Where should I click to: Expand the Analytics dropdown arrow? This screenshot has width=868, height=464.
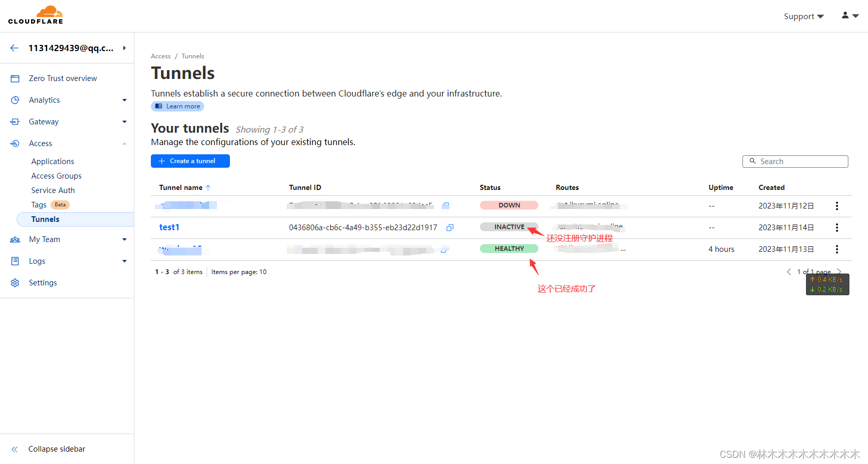125,100
